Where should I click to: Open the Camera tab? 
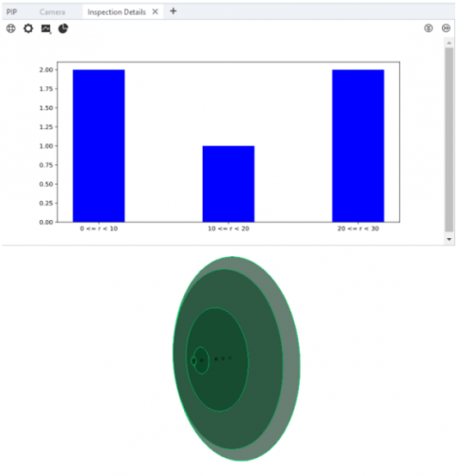[52, 12]
